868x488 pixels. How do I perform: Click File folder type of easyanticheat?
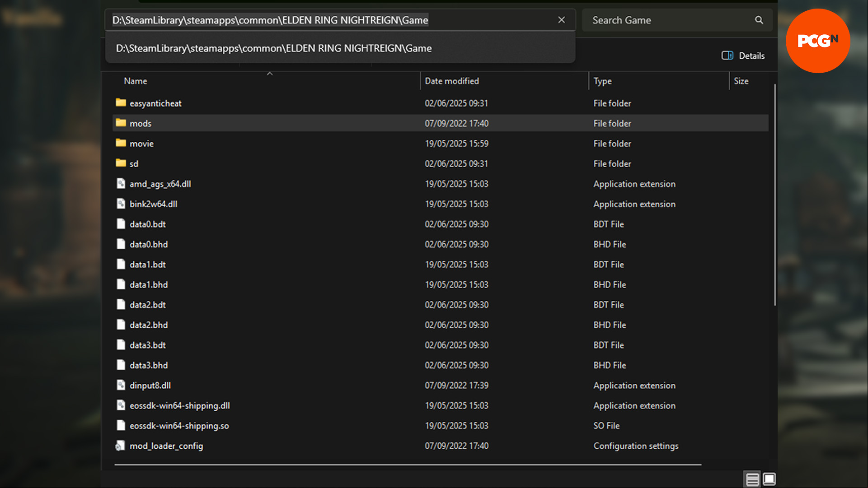(x=612, y=103)
